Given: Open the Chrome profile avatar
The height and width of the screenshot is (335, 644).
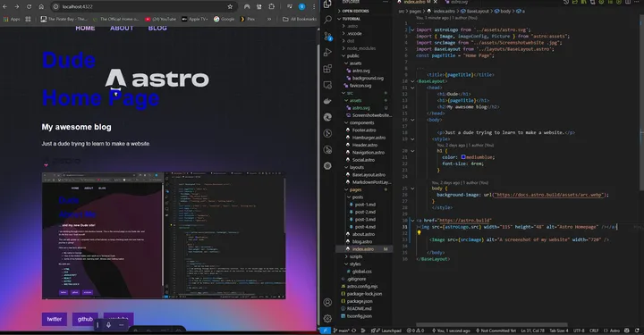Looking at the screenshot, I should [x=302, y=6].
